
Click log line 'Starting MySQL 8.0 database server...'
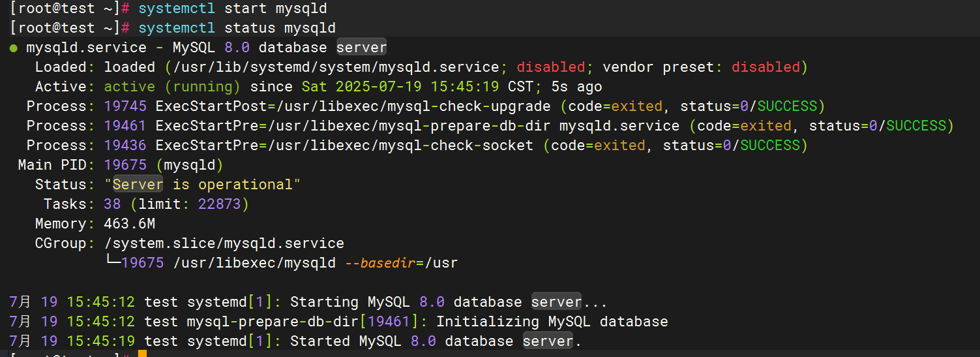(449, 302)
